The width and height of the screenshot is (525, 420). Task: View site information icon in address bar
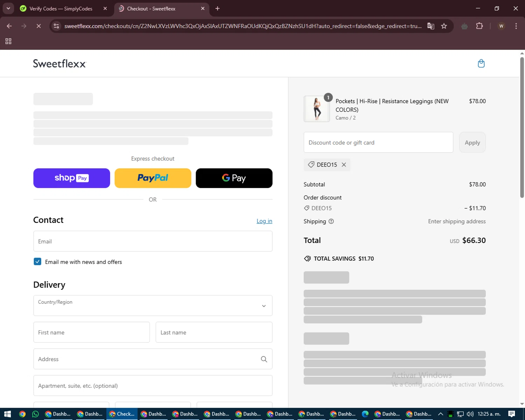coord(56,26)
